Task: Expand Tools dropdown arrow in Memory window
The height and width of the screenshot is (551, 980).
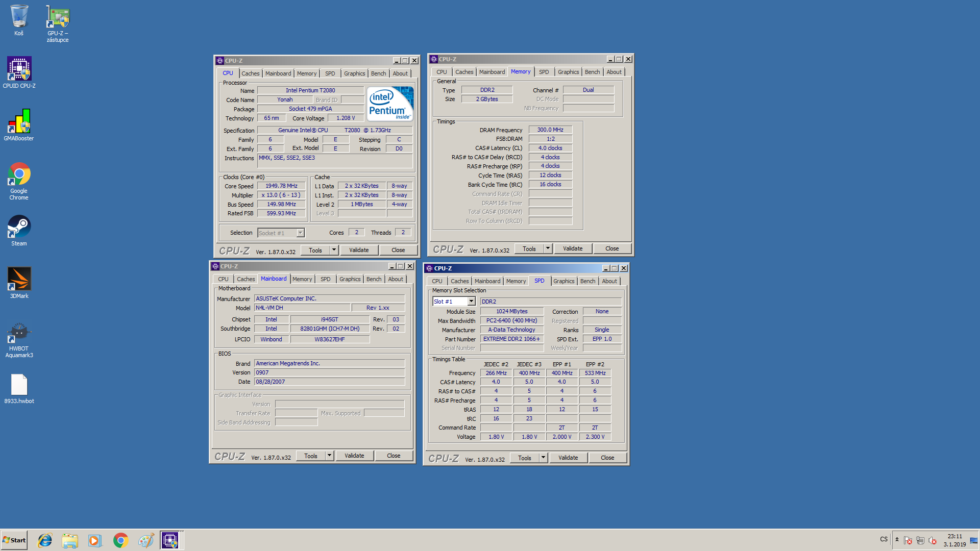Action: pyautogui.click(x=548, y=248)
